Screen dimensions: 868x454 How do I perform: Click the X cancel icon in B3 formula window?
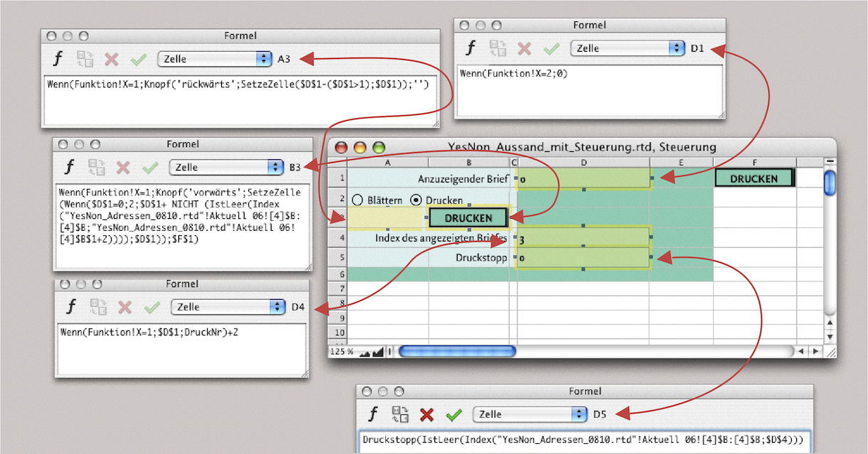point(123,167)
